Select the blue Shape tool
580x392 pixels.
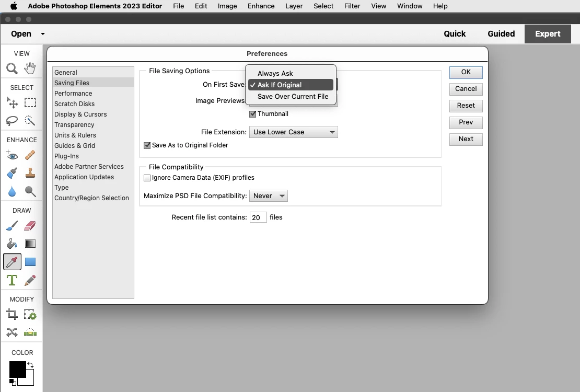pos(30,262)
